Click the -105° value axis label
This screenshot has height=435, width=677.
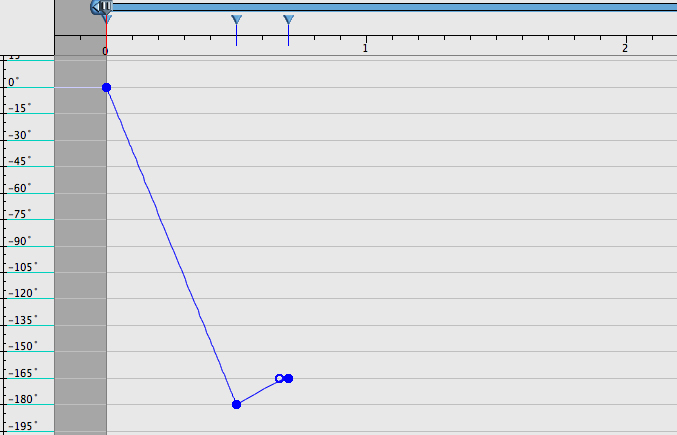coord(23,267)
